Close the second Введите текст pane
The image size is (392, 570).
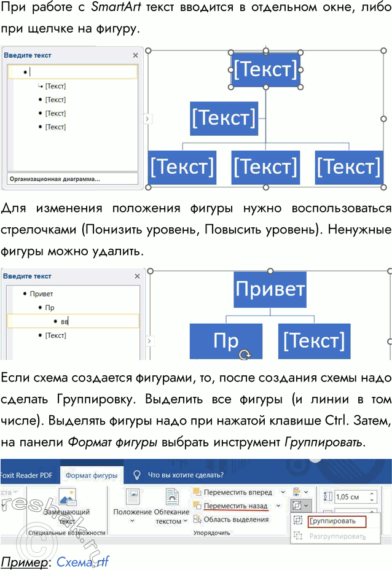[x=136, y=276]
